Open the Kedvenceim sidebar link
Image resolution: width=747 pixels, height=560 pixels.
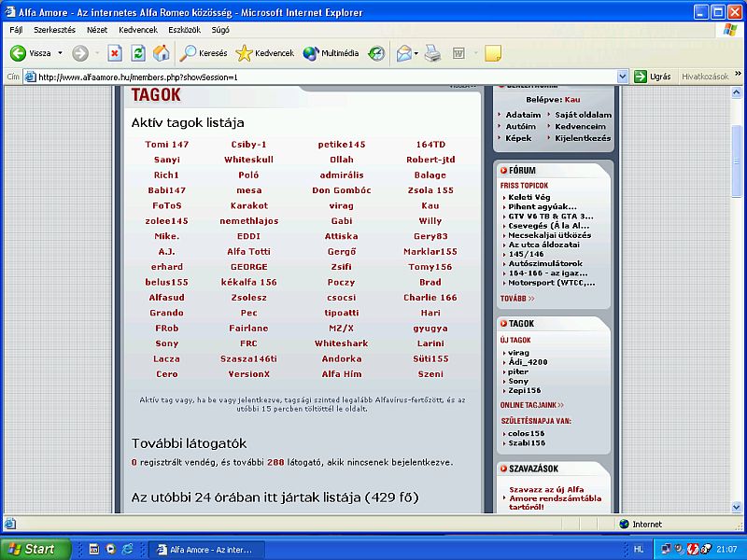[580, 127]
